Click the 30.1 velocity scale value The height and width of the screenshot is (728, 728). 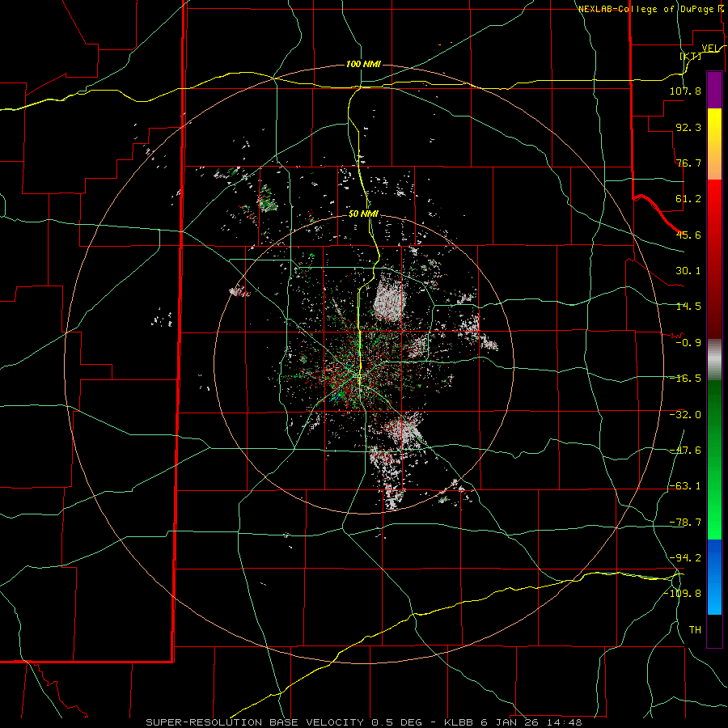[688, 271]
